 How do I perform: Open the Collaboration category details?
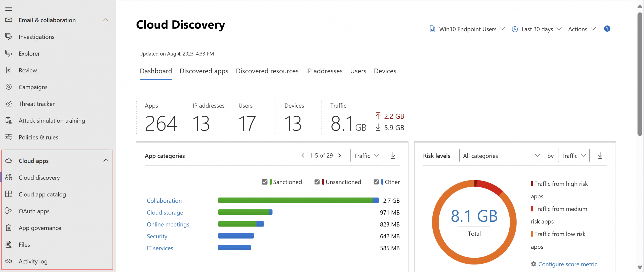point(164,200)
